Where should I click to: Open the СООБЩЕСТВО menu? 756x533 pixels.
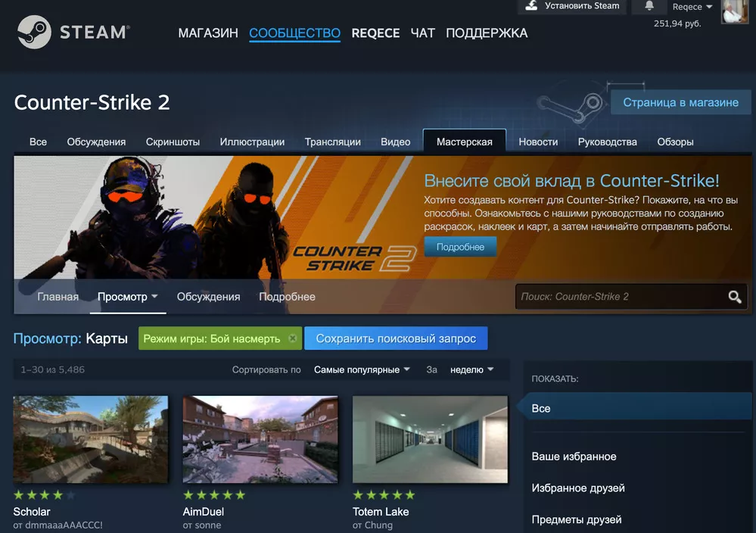click(294, 33)
